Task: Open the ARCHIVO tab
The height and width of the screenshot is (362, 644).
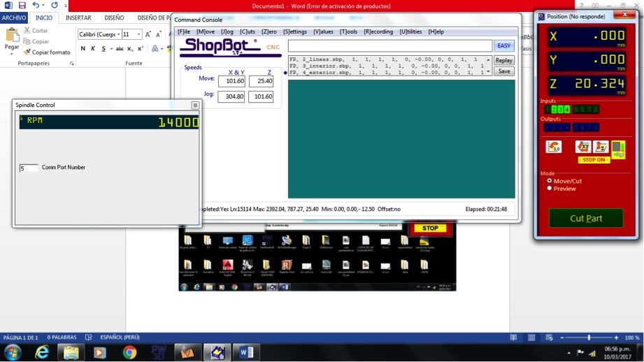Action: pyautogui.click(x=13, y=17)
